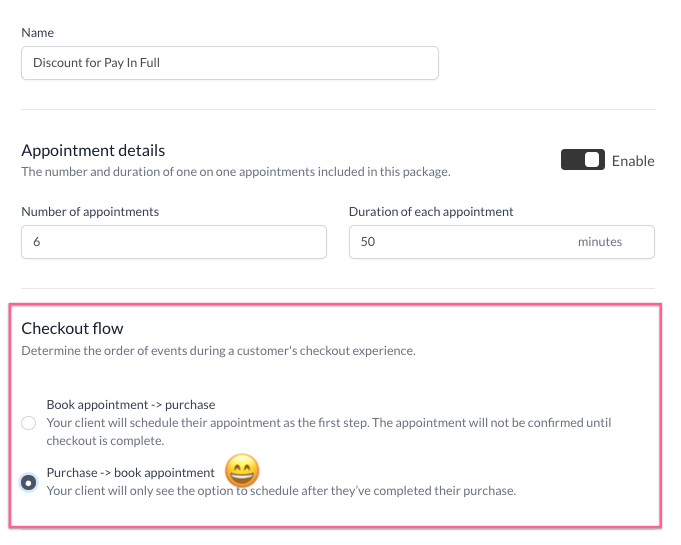Click the grinning emoji icon

click(x=241, y=471)
